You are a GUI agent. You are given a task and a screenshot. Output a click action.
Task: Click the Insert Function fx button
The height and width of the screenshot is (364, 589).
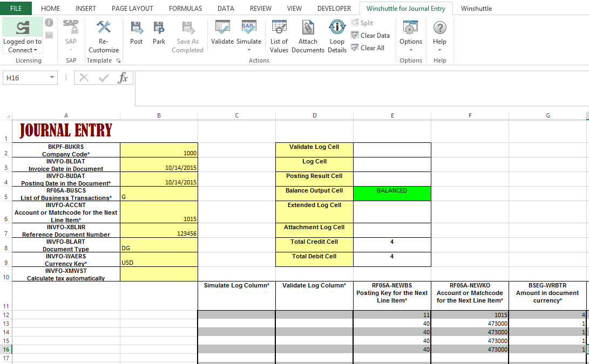[123, 78]
